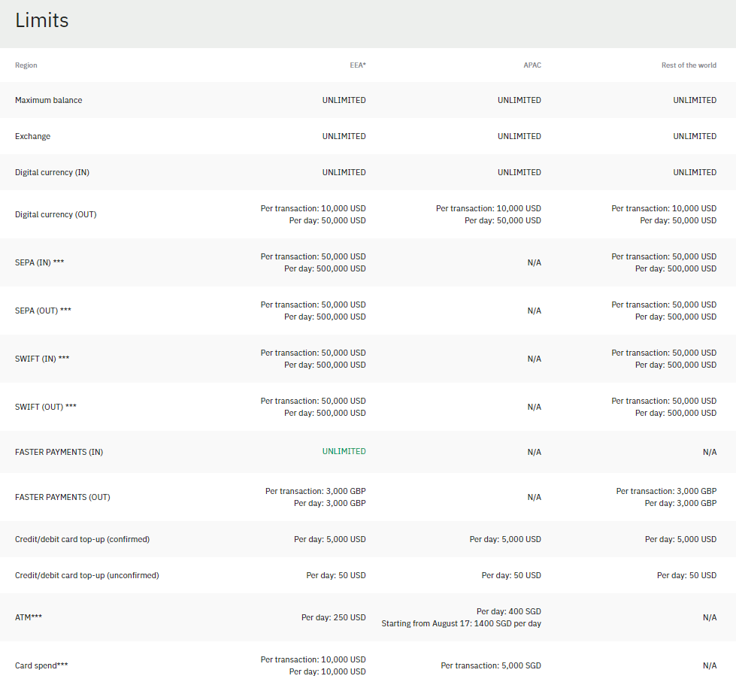The width and height of the screenshot is (736, 700).
Task: Click EEA ATM Per day: 250 USD
Action: (333, 617)
